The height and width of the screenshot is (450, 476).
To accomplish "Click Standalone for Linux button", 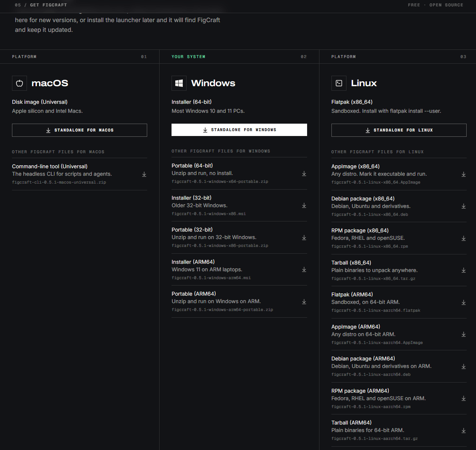I will (x=399, y=130).
